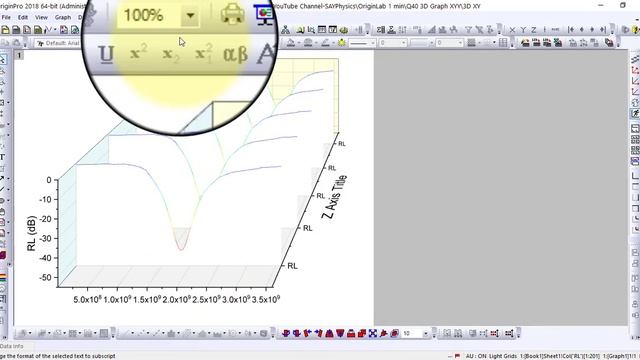Click the highlighted icon in right toolbar
Viewport: 640px width, 360px height.
pos(635,113)
